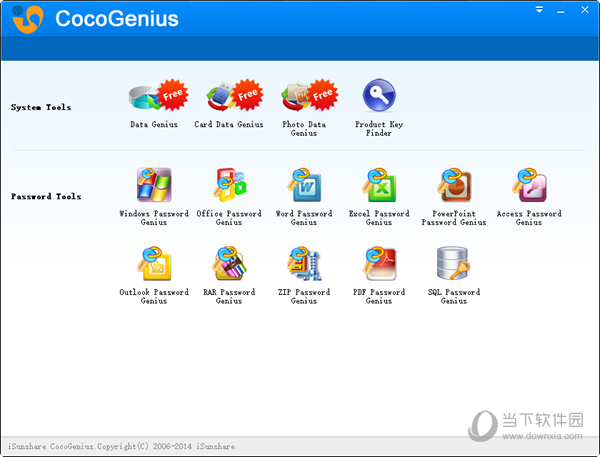Open Windows Password Genius icon
600x457 pixels.
154,185
